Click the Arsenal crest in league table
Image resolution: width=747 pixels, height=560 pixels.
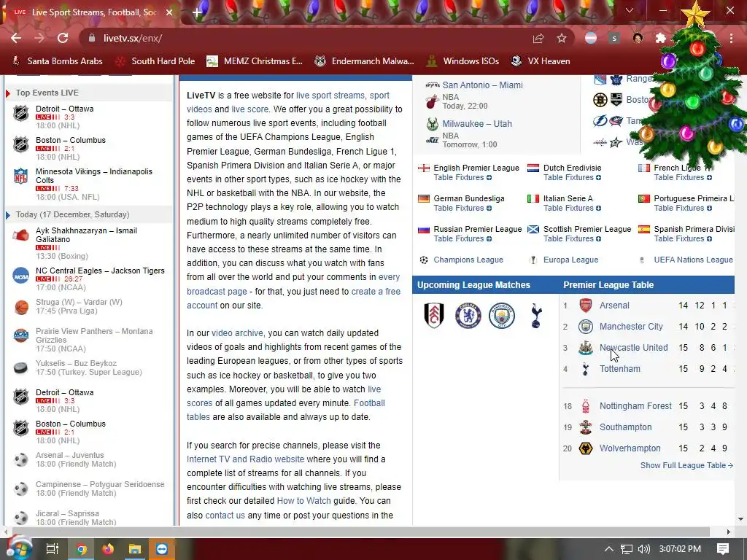pyautogui.click(x=586, y=306)
